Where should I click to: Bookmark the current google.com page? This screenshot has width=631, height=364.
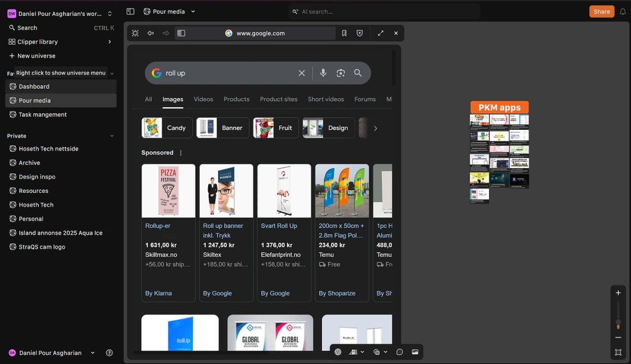(344, 33)
